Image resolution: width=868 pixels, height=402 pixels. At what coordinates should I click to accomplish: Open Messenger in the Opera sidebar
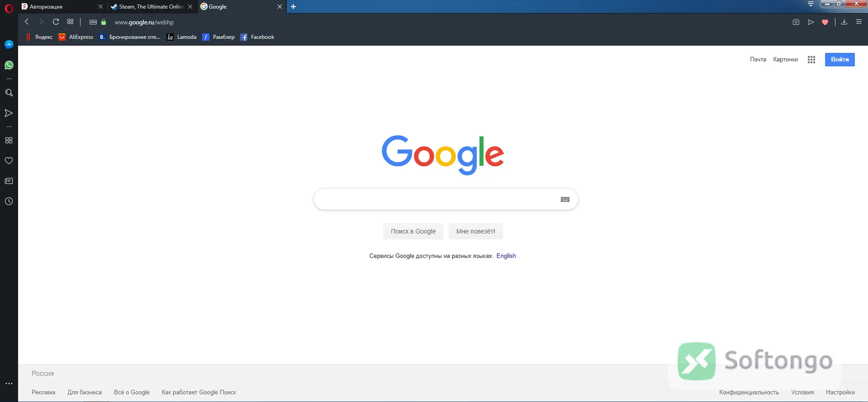(9, 45)
